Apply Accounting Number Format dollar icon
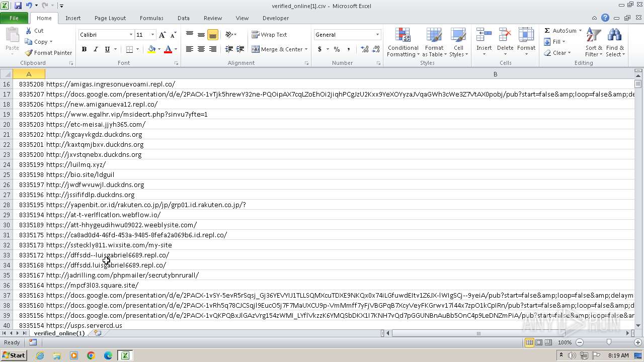The image size is (644, 362). [319, 49]
